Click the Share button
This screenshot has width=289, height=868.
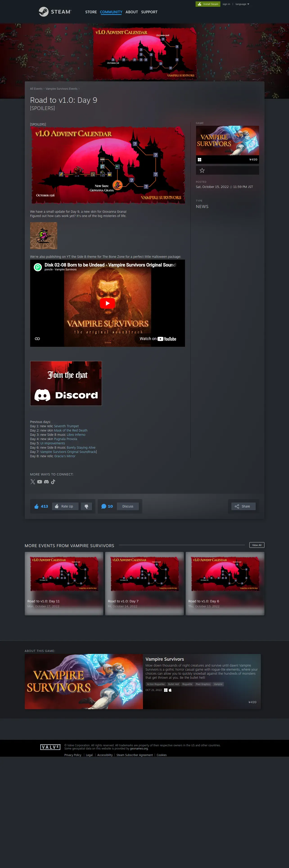[x=243, y=506]
